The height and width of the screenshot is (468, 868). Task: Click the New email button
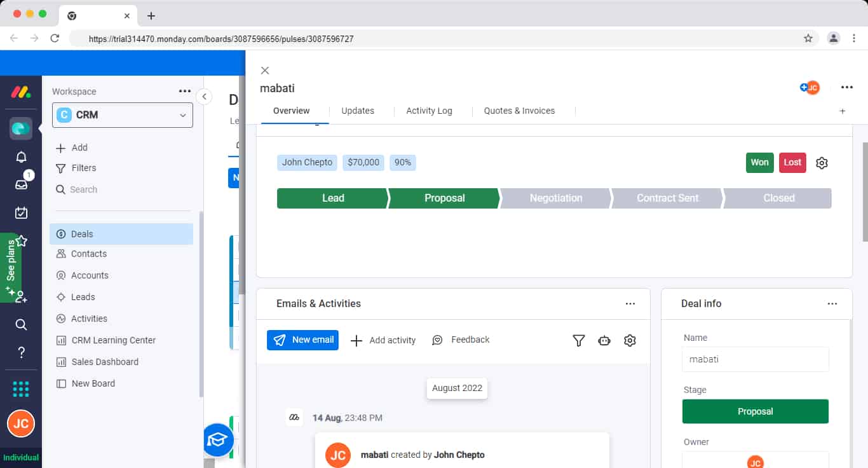[x=302, y=340]
